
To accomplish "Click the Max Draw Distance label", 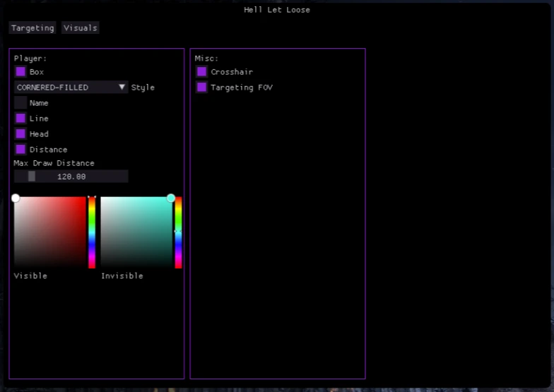I will [x=54, y=163].
